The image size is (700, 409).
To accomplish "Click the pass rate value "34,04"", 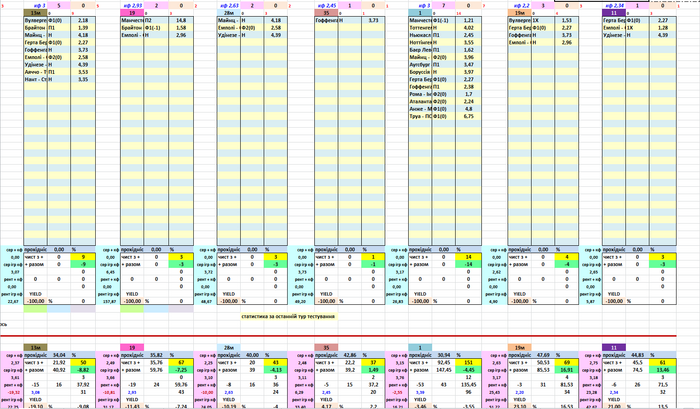I will (x=59, y=355).
